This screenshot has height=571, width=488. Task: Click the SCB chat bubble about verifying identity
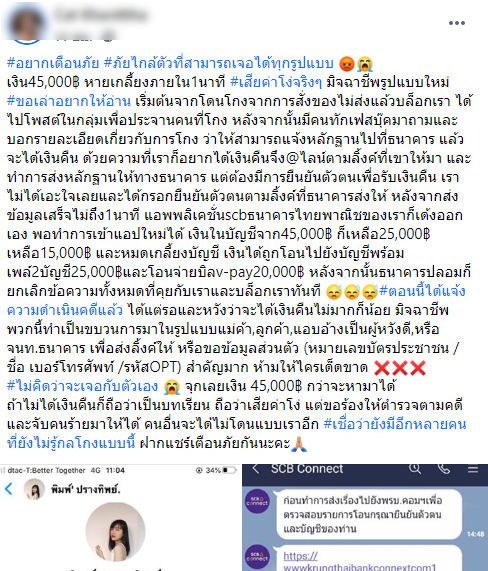[x=369, y=515]
